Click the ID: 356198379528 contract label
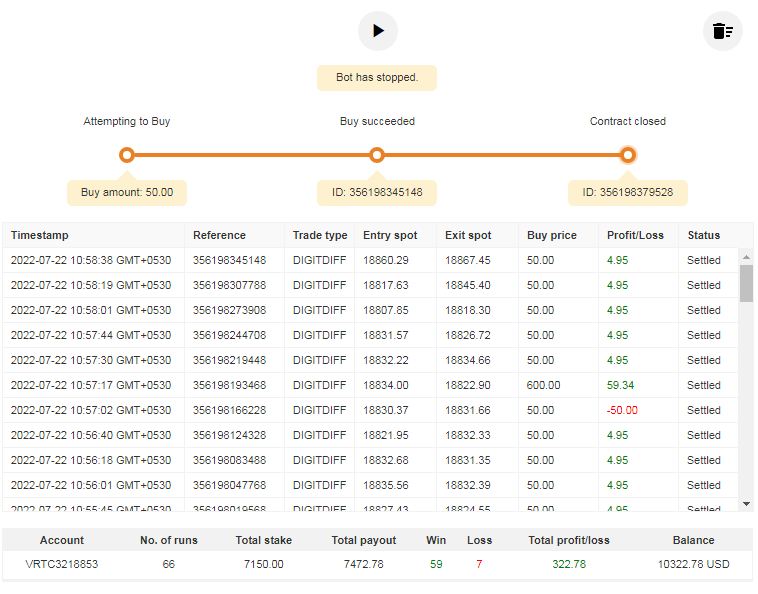Viewport: 758px width, 594px height. click(x=627, y=192)
